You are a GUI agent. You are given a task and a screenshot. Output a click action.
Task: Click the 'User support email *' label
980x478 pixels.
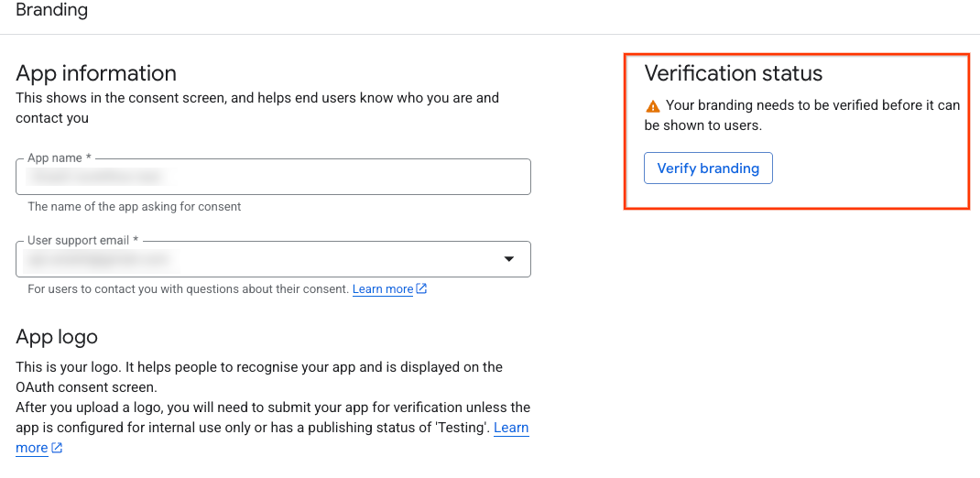82,241
